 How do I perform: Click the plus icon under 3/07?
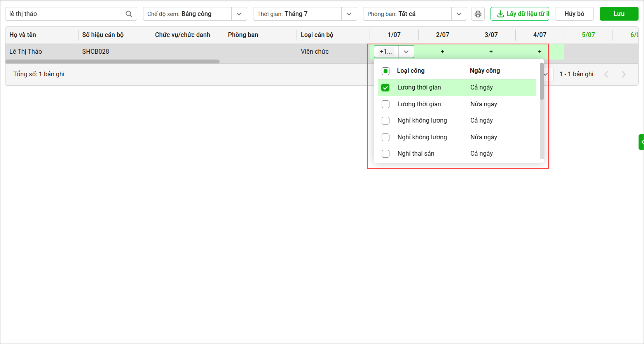tap(491, 52)
